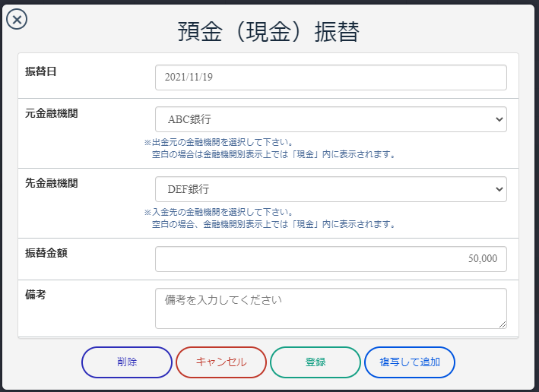Click the 複写して追加 button
The height and width of the screenshot is (392, 539).
(x=410, y=362)
